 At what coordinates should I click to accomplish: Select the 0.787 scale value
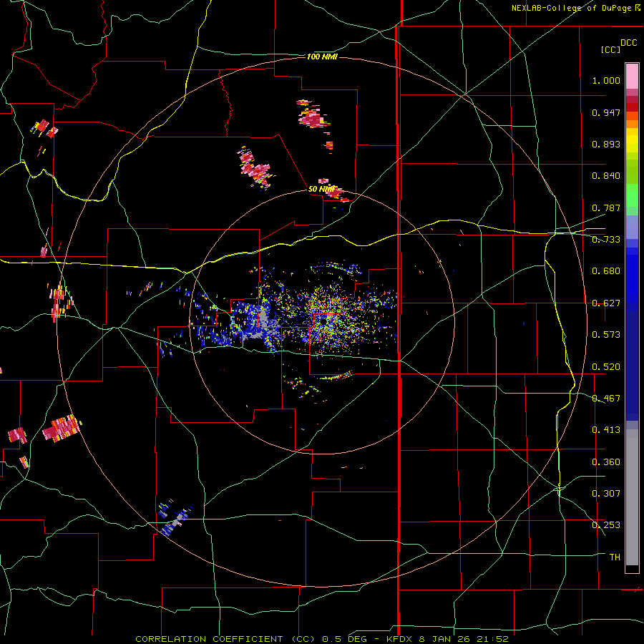tap(606, 208)
